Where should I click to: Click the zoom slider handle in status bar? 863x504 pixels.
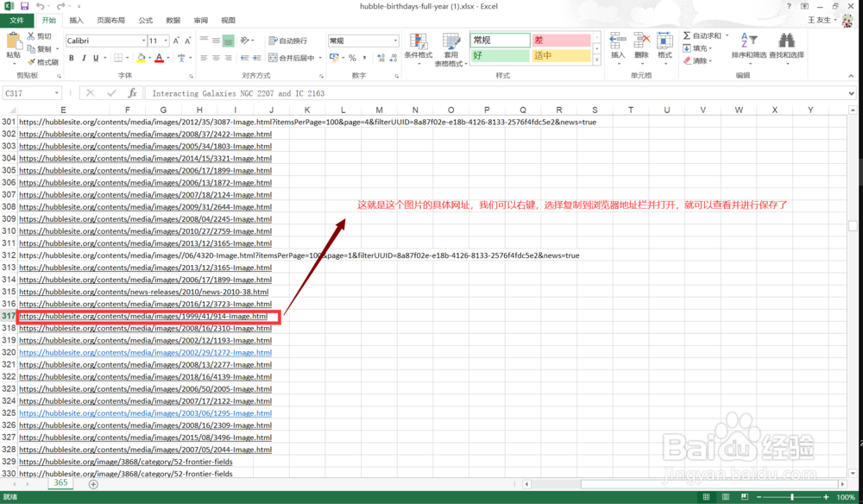(x=792, y=497)
